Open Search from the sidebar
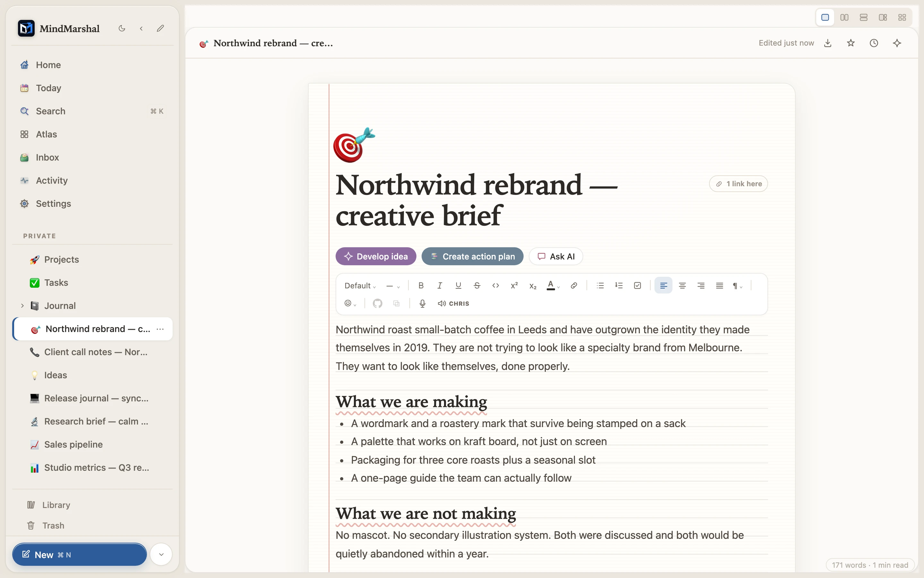The width and height of the screenshot is (924, 578). (x=92, y=111)
